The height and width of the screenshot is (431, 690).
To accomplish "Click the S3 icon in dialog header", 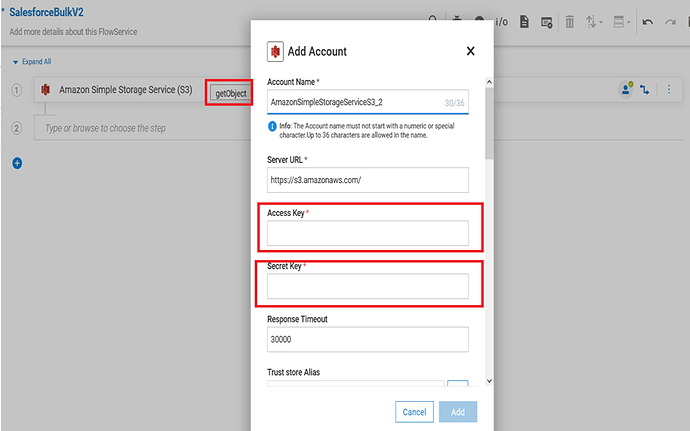I will [275, 52].
